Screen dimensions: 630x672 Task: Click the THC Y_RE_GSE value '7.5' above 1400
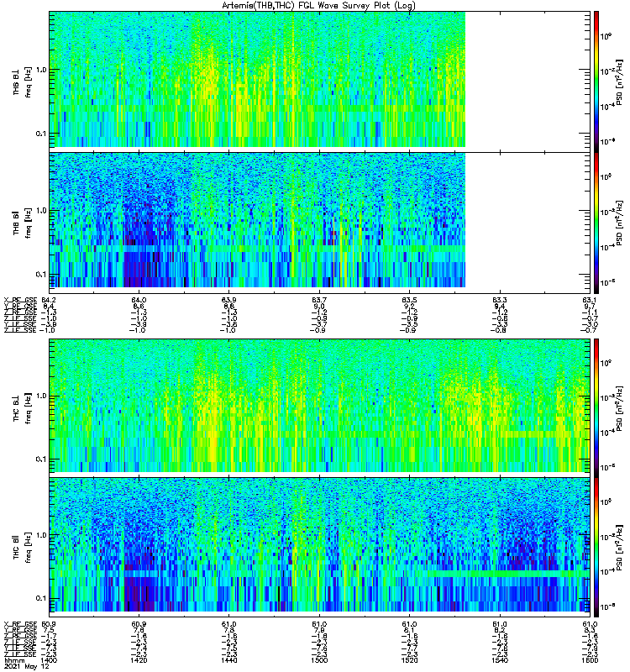[49, 631]
